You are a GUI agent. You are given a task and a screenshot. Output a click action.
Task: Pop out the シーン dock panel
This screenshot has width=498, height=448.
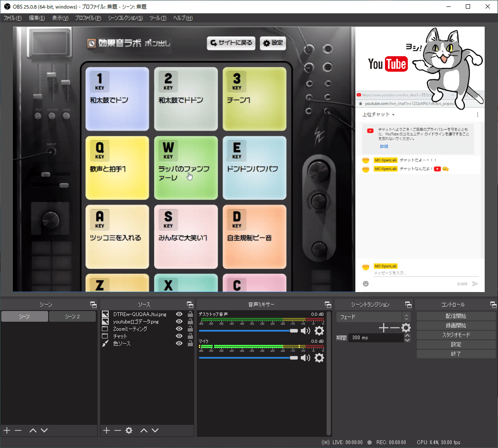click(93, 305)
